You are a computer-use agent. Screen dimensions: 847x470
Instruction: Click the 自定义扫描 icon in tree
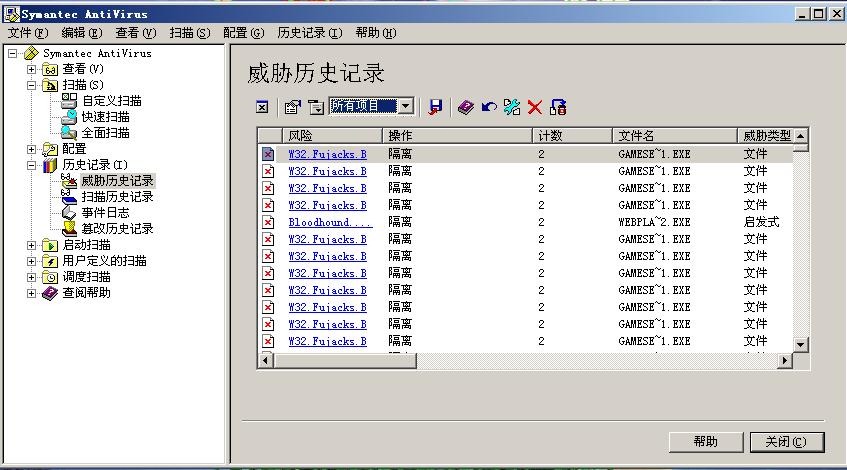point(69,100)
